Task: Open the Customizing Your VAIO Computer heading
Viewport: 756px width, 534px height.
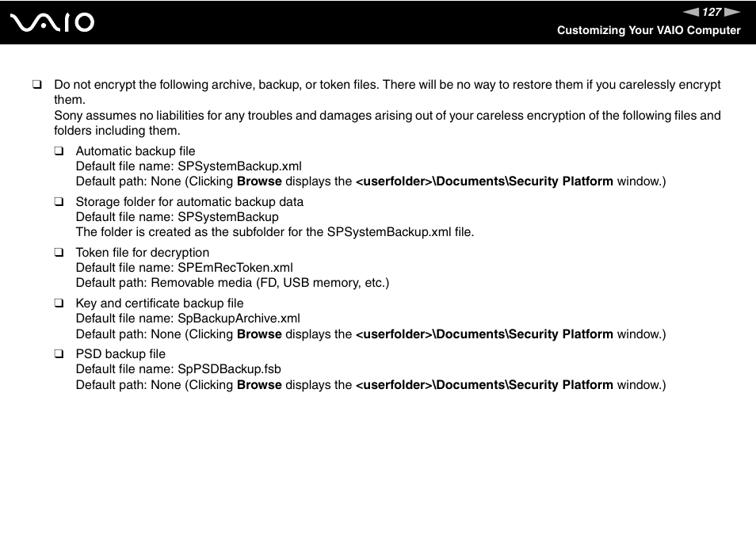Action: pos(648,30)
